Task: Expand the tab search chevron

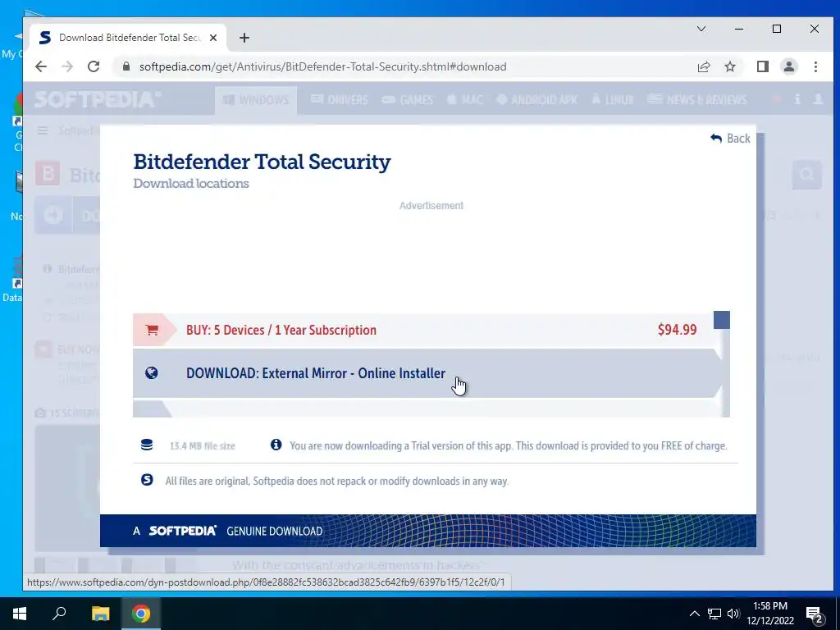Action: click(701, 29)
